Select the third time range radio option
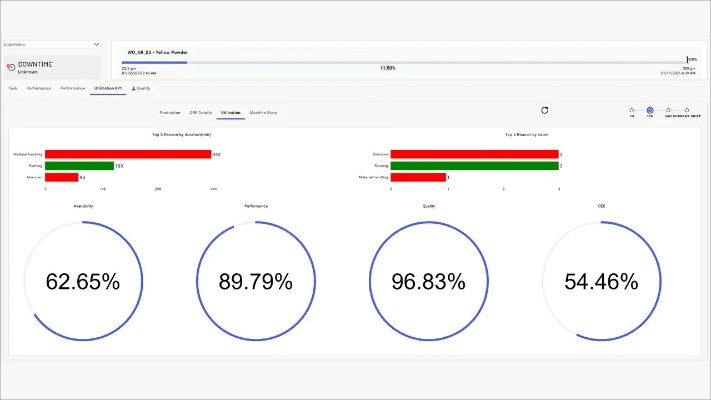The image size is (711, 400). coord(669,111)
